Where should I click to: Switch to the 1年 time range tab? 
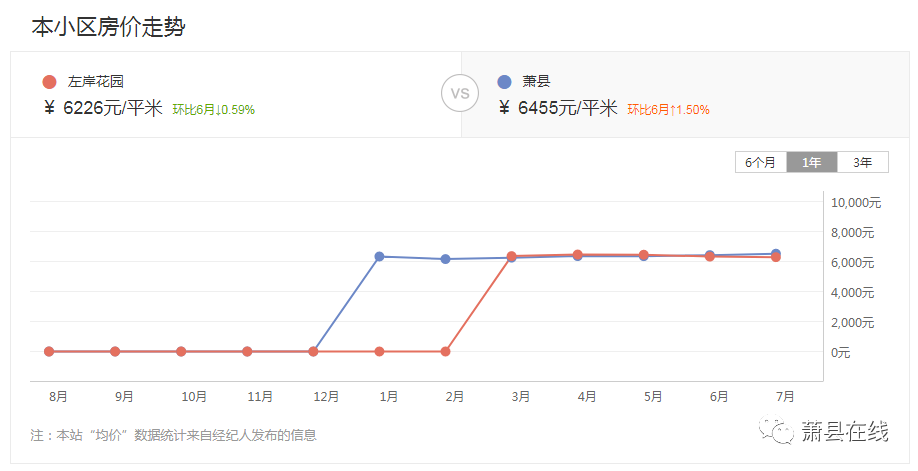tap(812, 162)
